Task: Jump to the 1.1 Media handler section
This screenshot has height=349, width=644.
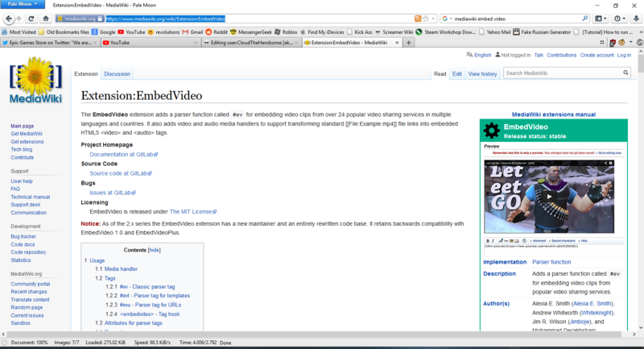Action: click(121, 269)
